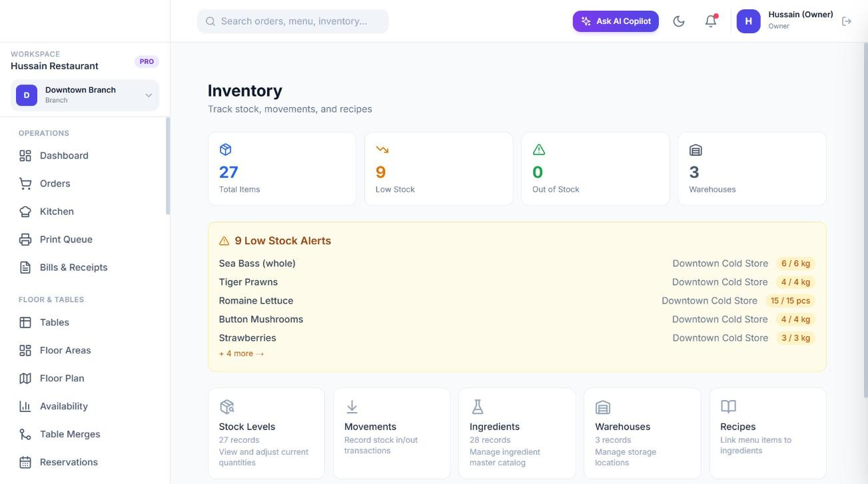868x484 pixels.
Task: Click the sidebar scrollbar thumb
Action: click(168, 166)
